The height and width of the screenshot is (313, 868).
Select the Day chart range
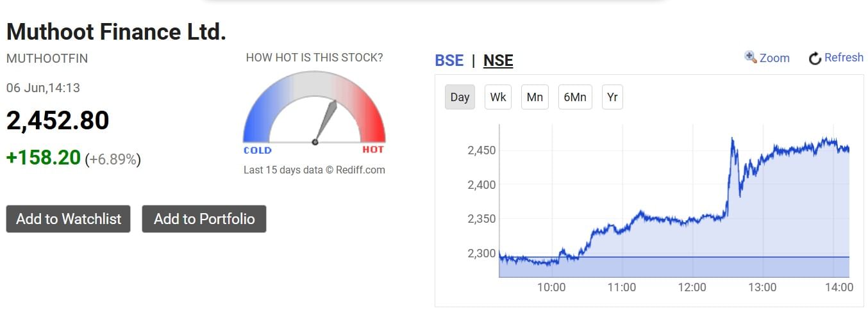pos(460,97)
